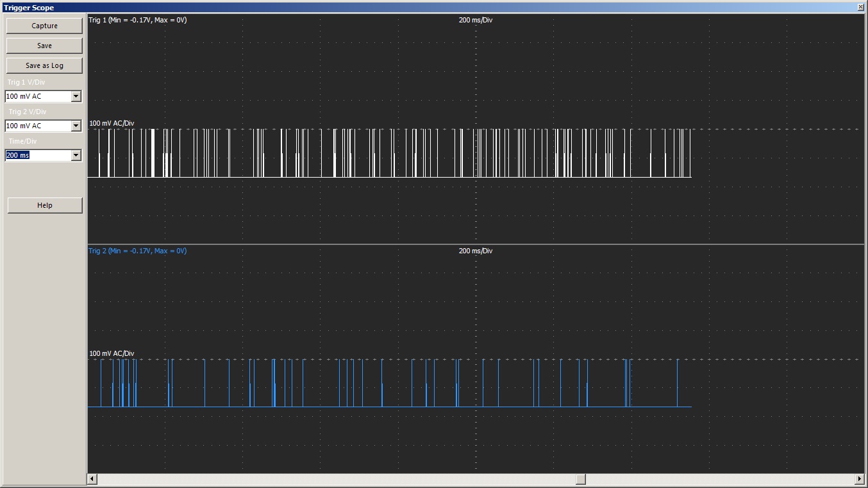Viewport: 868px width, 488px height.
Task: Expand the Trig 2 V/Div dropdown arrow
Action: pyautogui.click(x=76, y=126)
